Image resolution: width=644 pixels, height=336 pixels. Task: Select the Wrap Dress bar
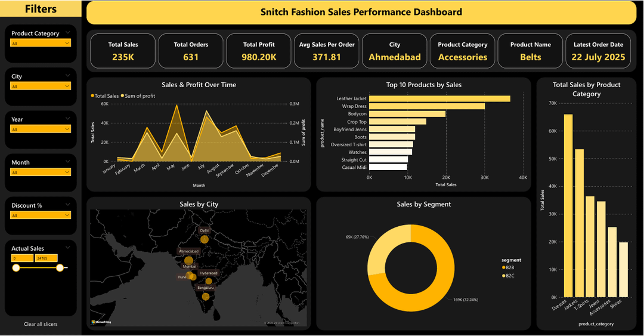pos(427,106)
